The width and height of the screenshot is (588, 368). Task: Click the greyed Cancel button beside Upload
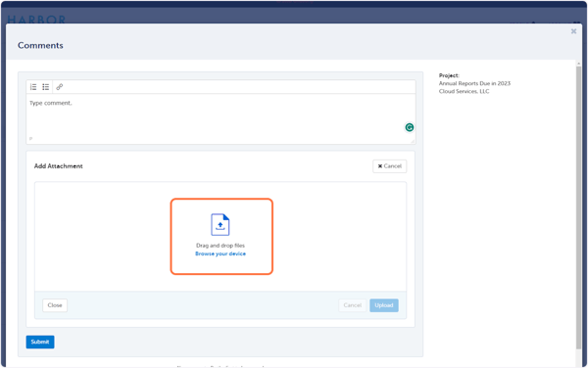352,305
